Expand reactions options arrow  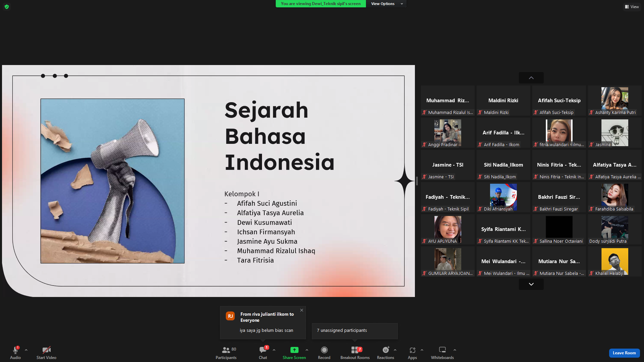pyautogui.click(x=395, y=350)
